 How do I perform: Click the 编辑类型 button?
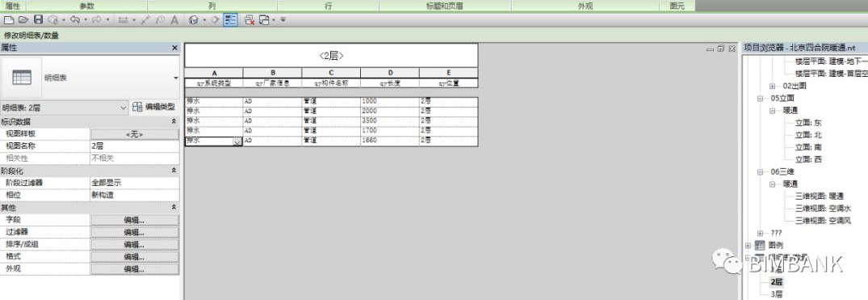(x=154, y=107)
